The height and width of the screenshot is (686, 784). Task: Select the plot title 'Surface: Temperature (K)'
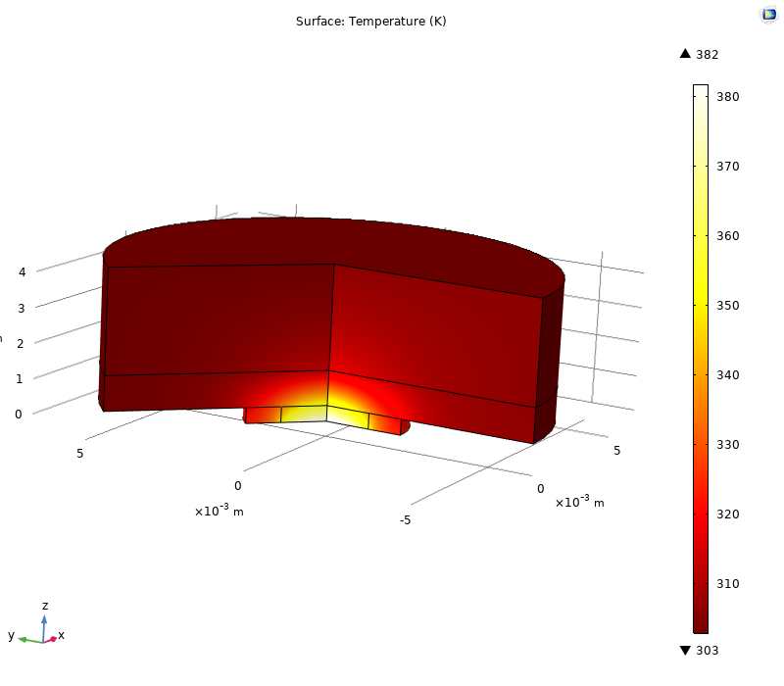[371, 21]
